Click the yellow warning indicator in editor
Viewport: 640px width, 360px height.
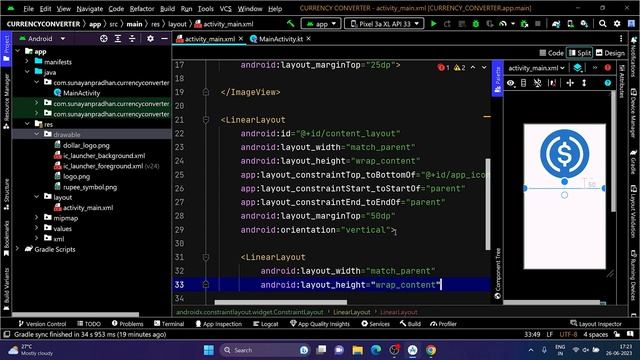click(460, 67)
